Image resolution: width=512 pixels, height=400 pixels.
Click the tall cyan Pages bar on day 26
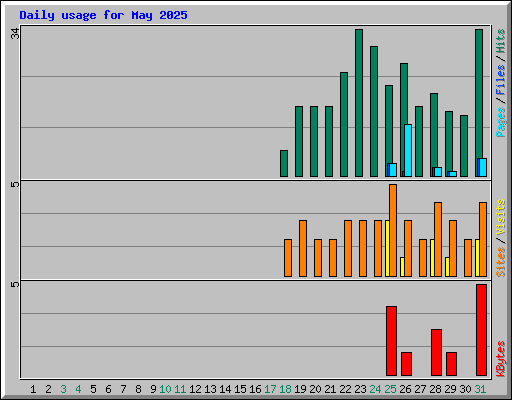click(x=408, y=150)
